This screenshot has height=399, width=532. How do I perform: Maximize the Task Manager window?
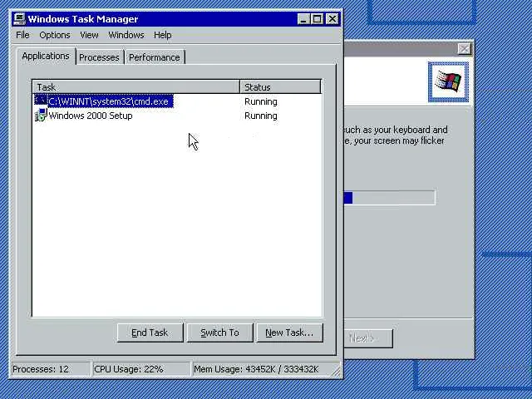pos(317,19)
